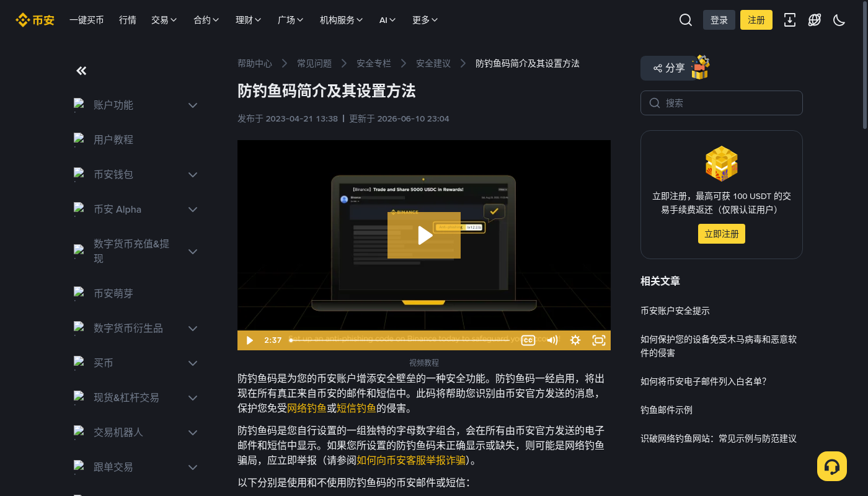Focus the 搜索 input field
Viewport: 868px width, 496px height.
tap(722, 103)
